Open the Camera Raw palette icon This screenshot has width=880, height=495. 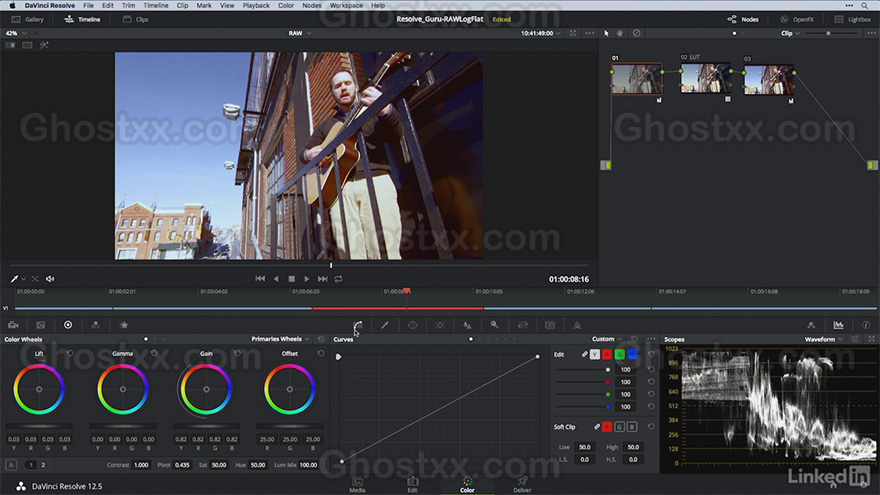point(13,325)
